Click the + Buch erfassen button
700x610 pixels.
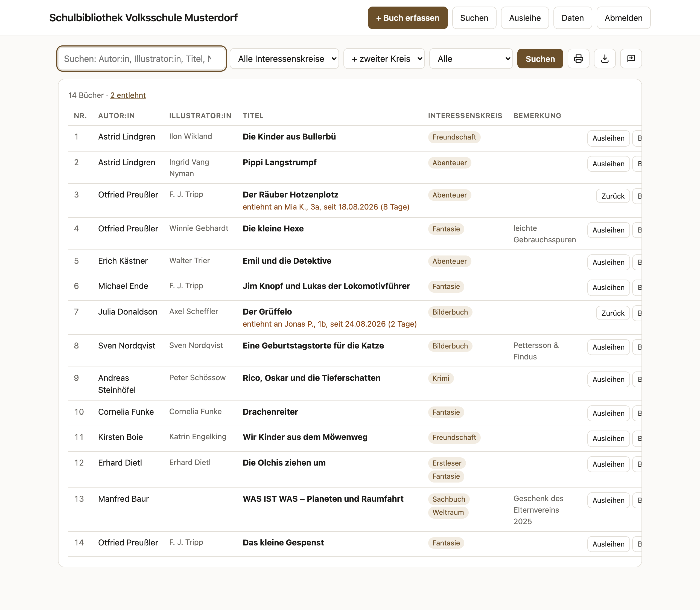pos(408,18)
